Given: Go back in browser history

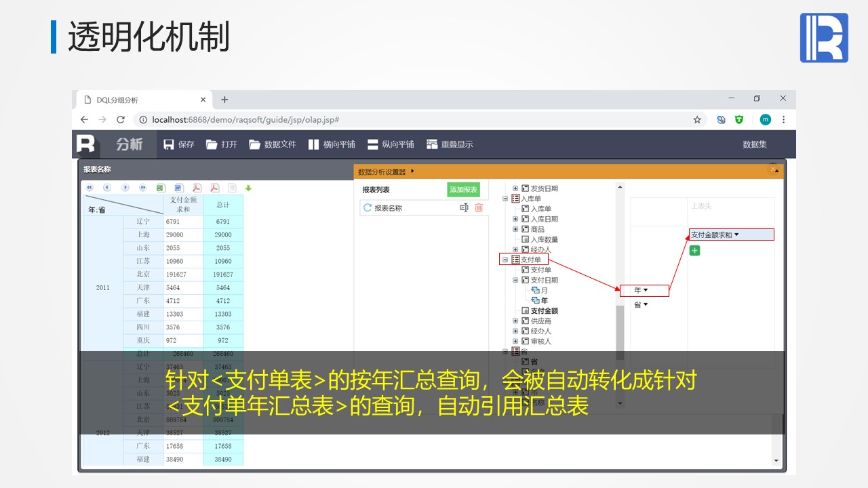Looking at the screenshot, I should [x=84, y=119].
